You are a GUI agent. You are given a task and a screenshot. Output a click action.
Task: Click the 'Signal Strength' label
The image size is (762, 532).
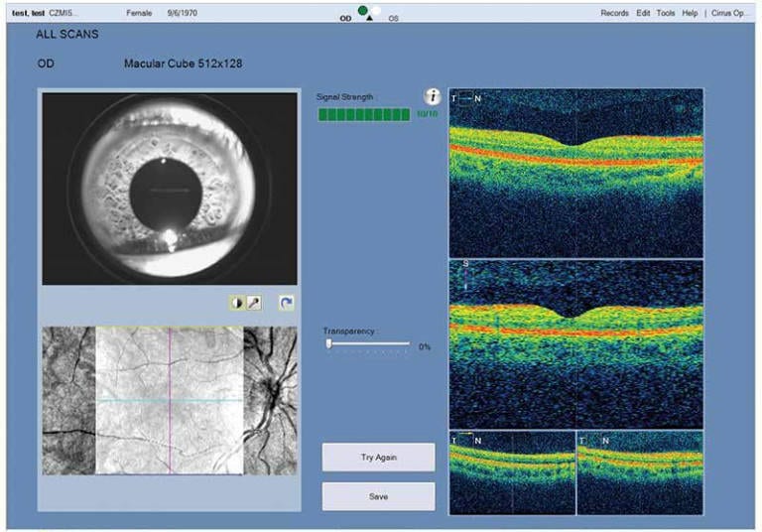click(344, 96)
